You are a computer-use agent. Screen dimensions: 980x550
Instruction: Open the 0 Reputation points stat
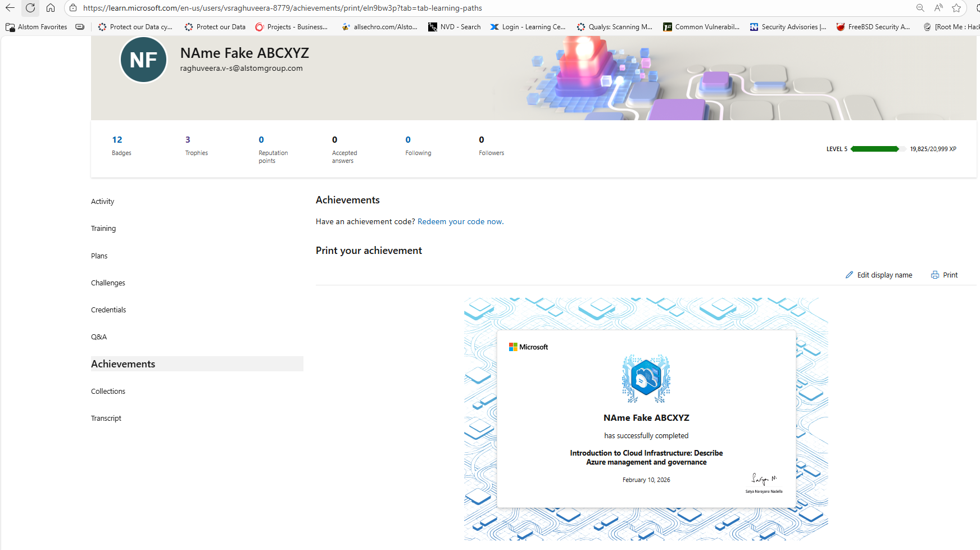pos(273,149)
